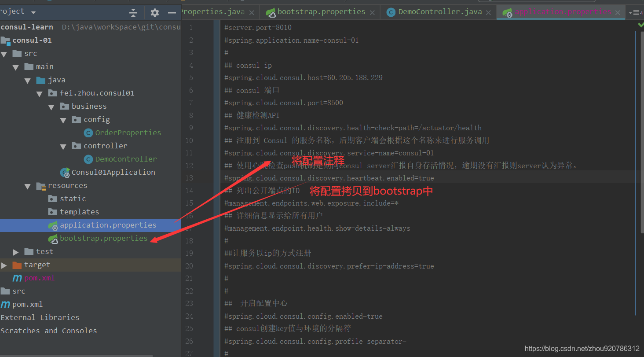Select the root pom.xml file
The width and height of the screenshot is (644, 357).
tap(27, 304)
